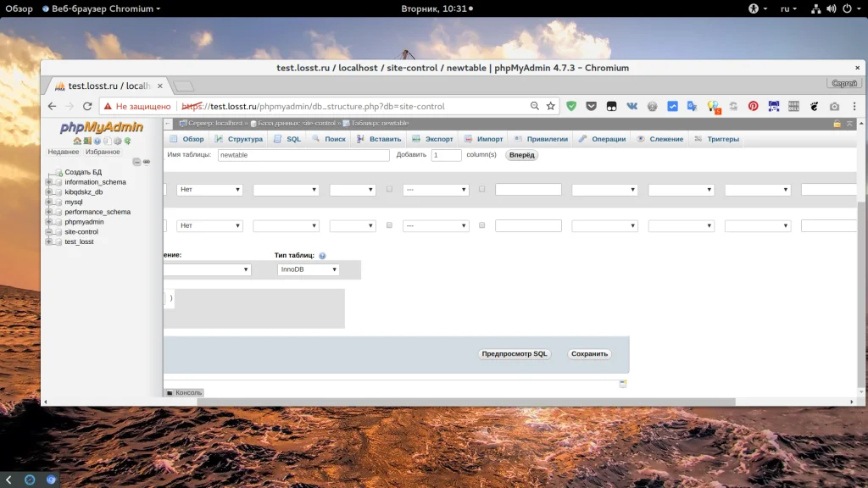The width and height of the screenshot is (868, 488).
Task: Open the Google Translate extension icon
Action: (693, 107)
